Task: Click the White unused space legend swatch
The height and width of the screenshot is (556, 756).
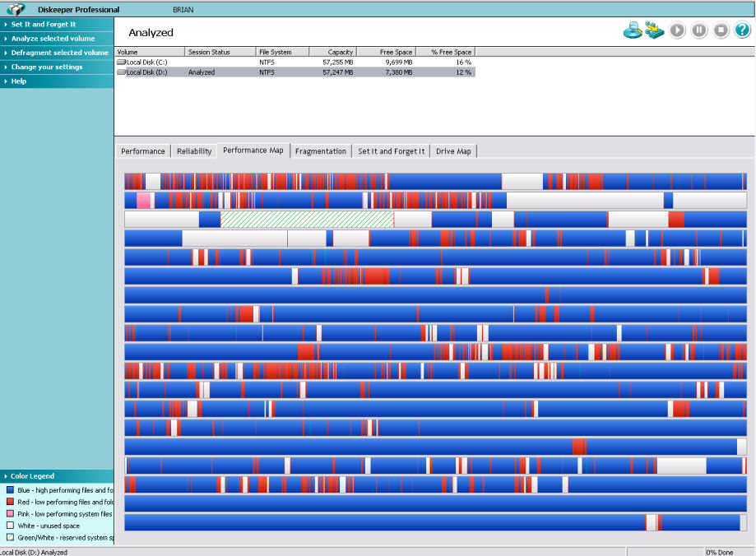Action: click(10, 526)
